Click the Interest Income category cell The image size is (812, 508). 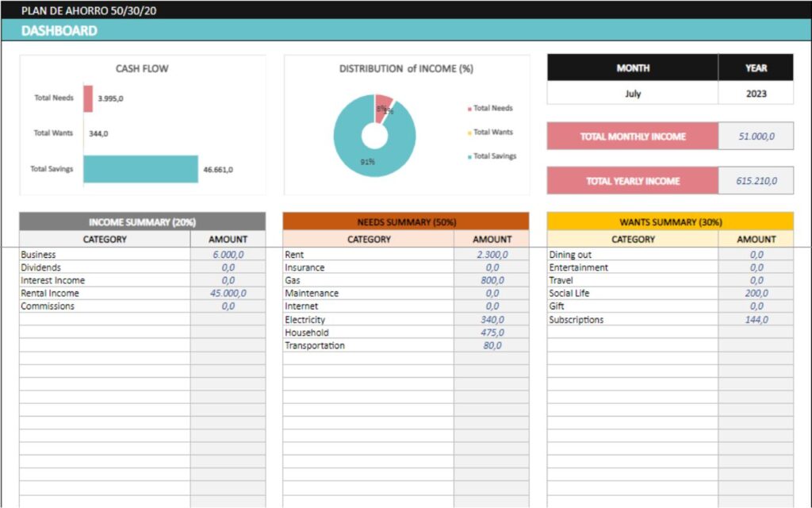(105, 280)
